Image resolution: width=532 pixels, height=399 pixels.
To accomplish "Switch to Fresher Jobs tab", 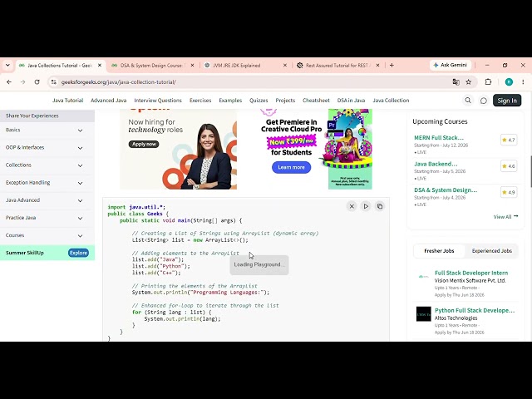I will [x=439, y=251].
